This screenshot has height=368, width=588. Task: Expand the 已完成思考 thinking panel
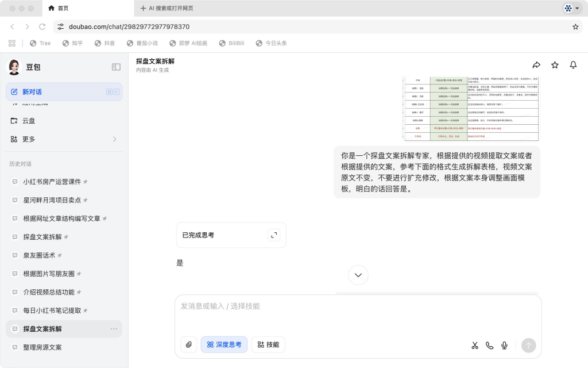click(x=274, y=235)
